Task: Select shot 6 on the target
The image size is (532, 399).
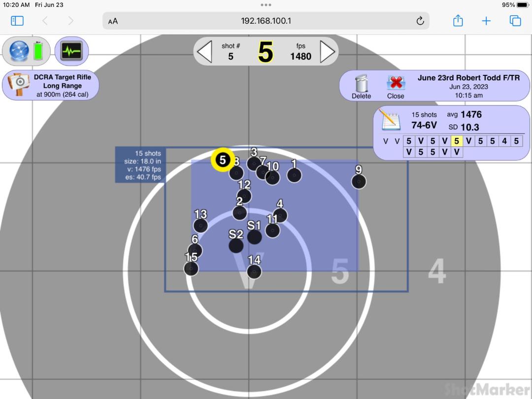Action: tap(195, 251)
